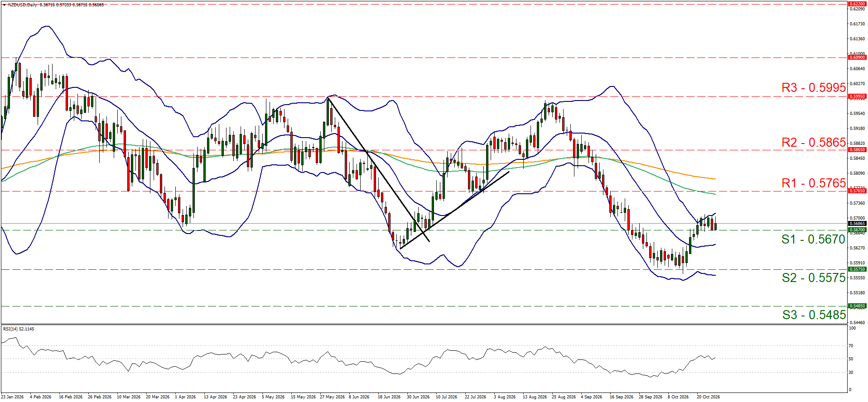This screenshot has height=402, width=868.
Task: Click the 5 May 2026 date label
Action: click(x=273, y=397)
